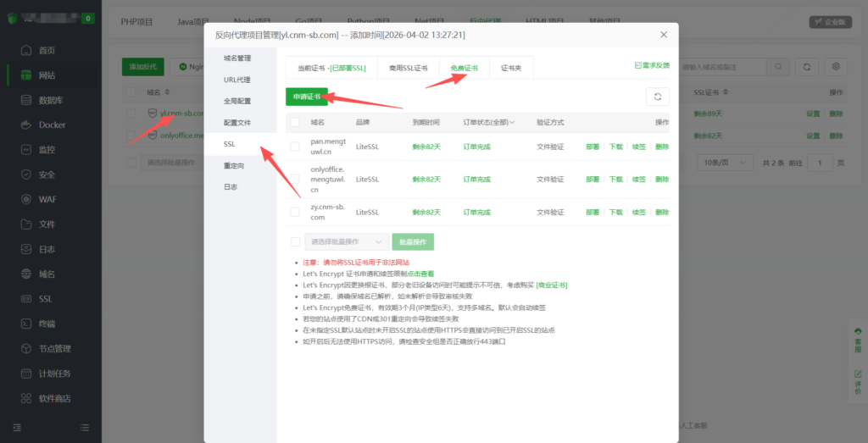Open WAF in the sidebar
868x443 pixels.
click(x=47, y=200)
